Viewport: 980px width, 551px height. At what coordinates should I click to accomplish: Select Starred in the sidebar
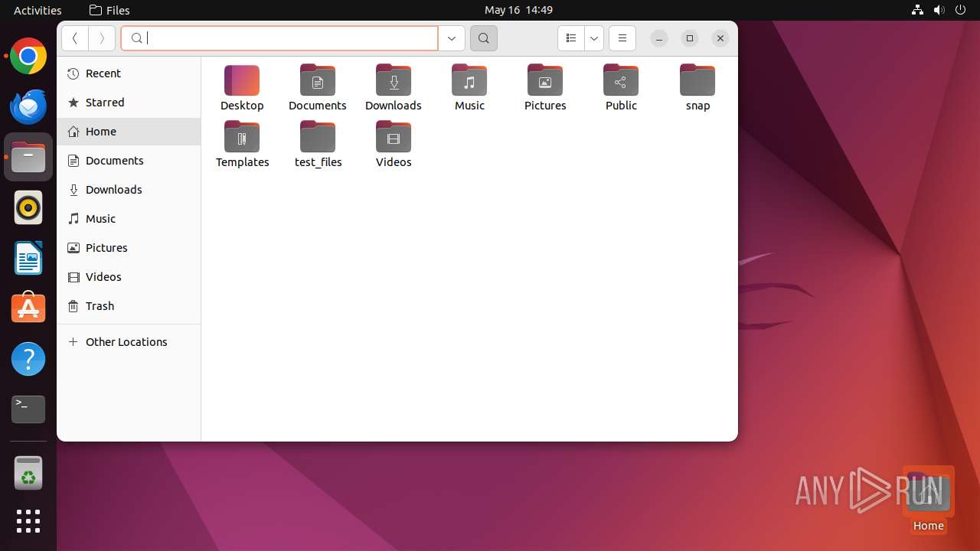click(x=129, y=103)
